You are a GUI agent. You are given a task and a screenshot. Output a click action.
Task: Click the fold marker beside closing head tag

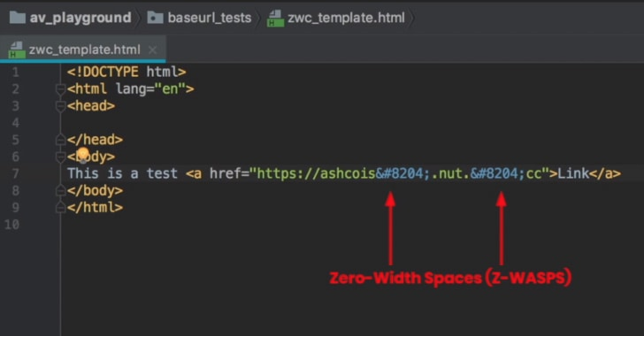[60, 139]
